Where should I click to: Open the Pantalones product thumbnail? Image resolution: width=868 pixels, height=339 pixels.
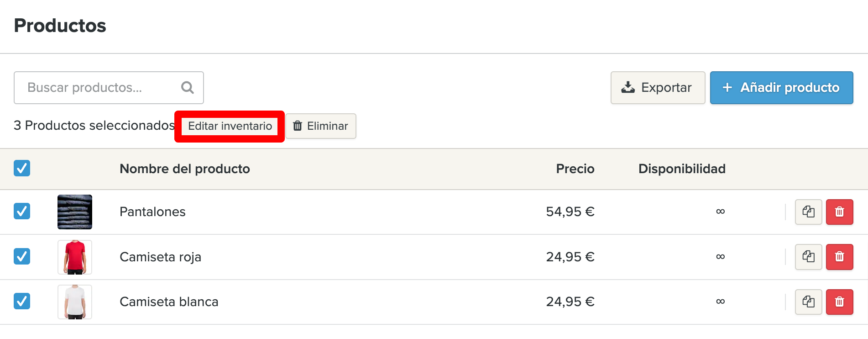click(x=75, y=212)
